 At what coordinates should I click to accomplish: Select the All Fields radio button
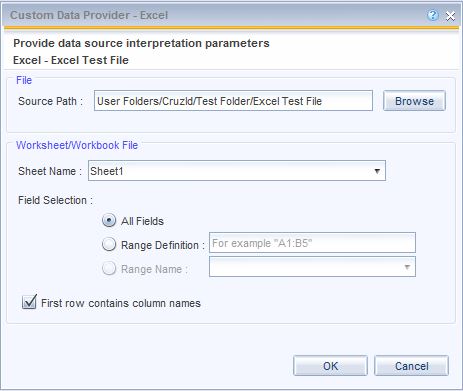[x=109, y=220]
